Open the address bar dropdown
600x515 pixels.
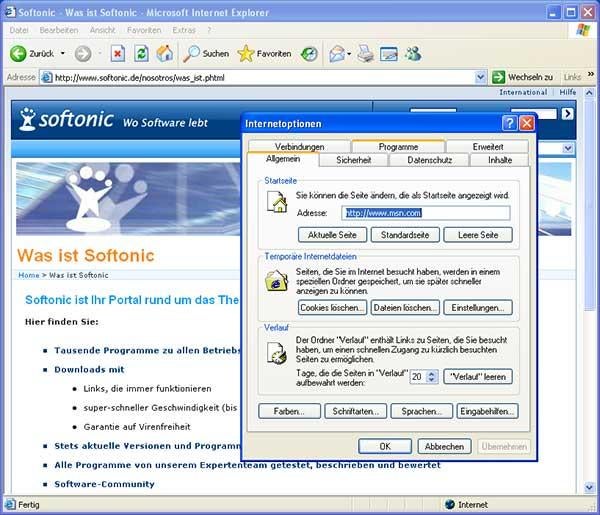click(x=480, y=78)
